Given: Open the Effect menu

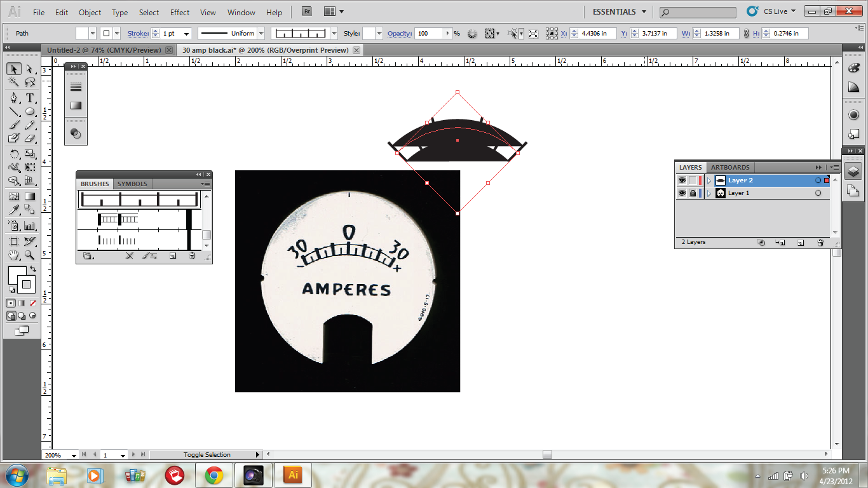Looking at the screenshot, I should (x=180, y=12).
